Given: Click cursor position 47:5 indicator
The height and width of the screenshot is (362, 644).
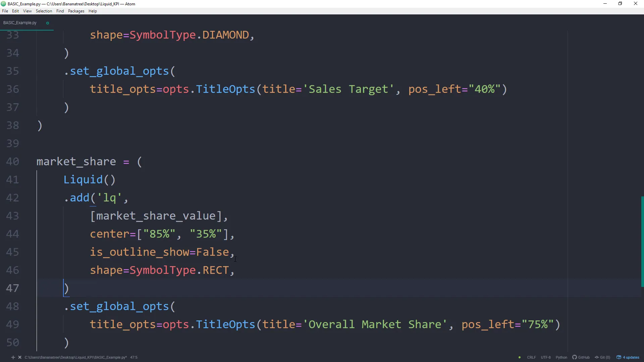Looking at the screenshot, I should [x=134, y=357].
